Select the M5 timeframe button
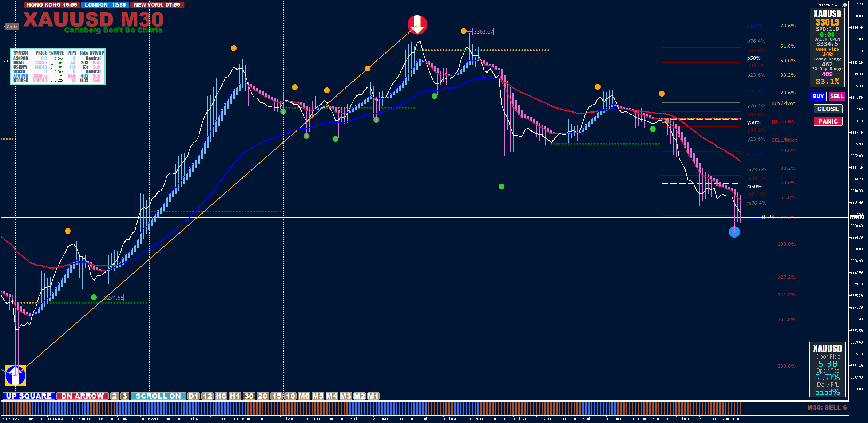The image size is (868, 423). click(x=318, y=396)
